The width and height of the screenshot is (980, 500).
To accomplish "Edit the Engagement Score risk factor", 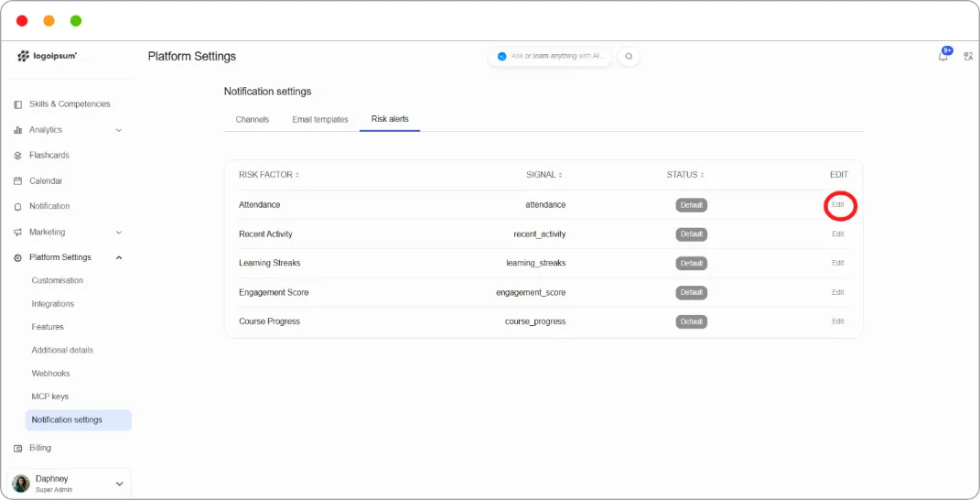I will coord(837,292).
